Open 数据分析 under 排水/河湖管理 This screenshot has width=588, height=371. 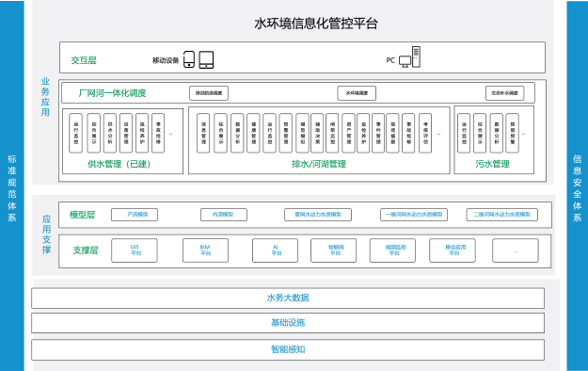coord(237,133)
